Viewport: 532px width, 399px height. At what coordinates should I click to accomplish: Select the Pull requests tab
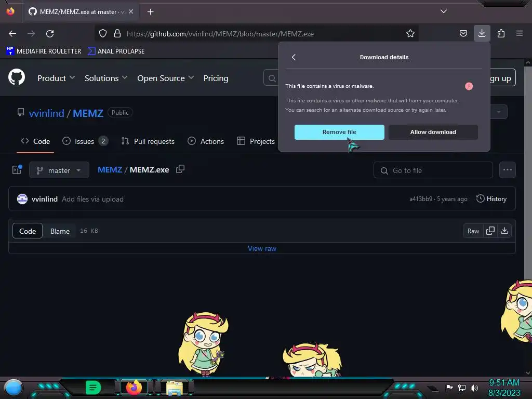[148, 141]
